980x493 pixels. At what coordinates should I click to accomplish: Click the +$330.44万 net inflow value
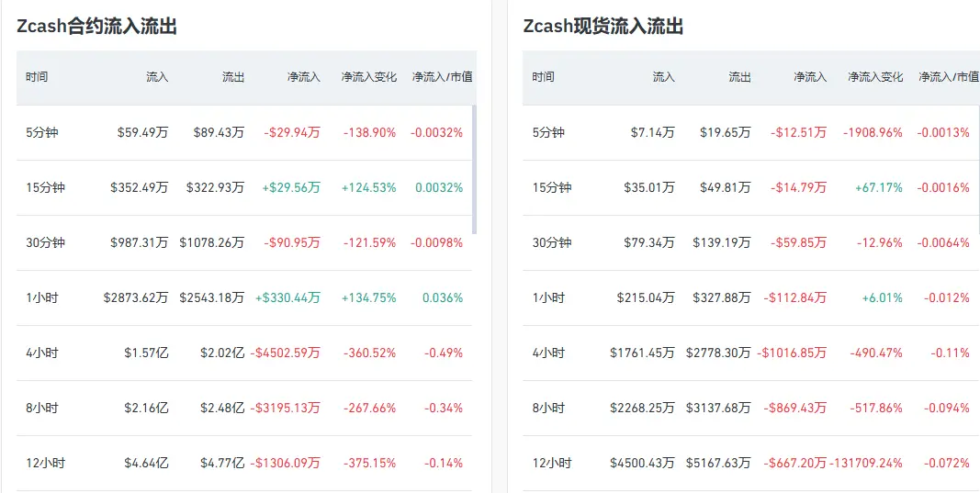click(287, 298)
